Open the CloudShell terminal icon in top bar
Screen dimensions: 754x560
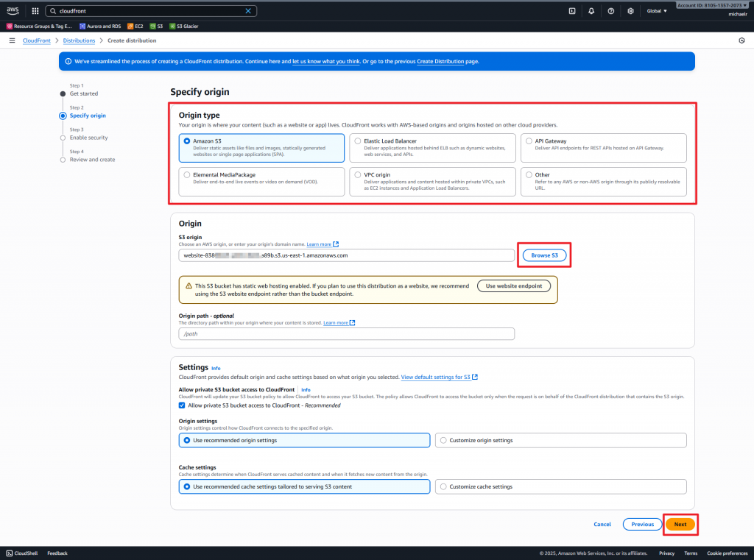click(572, 10)
